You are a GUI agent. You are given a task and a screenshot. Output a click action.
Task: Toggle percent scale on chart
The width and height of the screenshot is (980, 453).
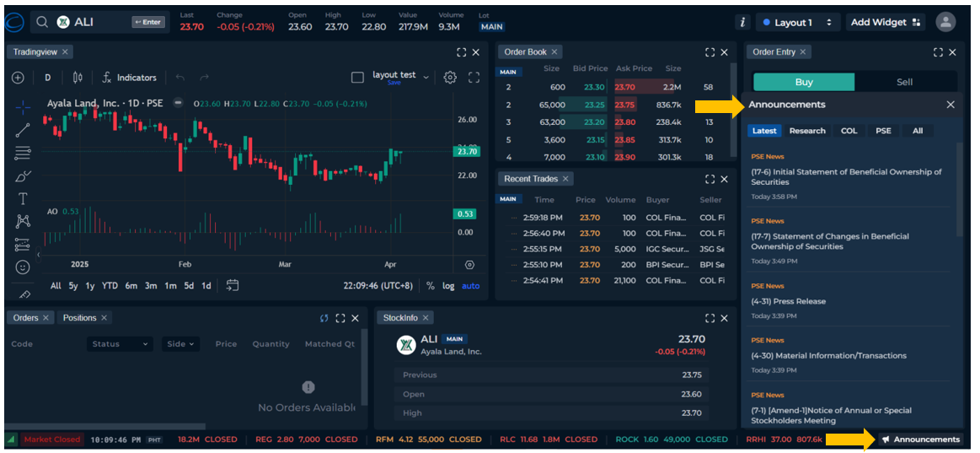click(431, 285)
